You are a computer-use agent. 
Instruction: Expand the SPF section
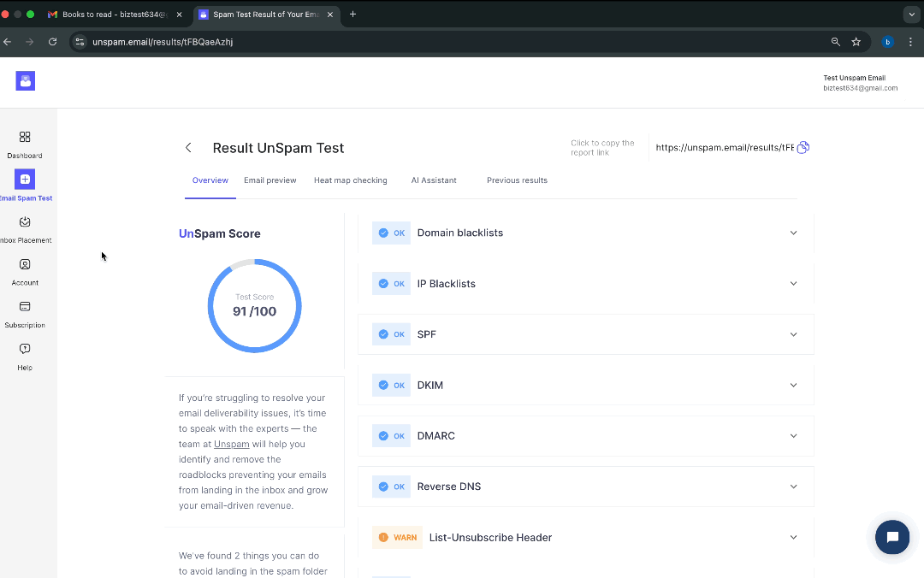(x=793, y=334)
